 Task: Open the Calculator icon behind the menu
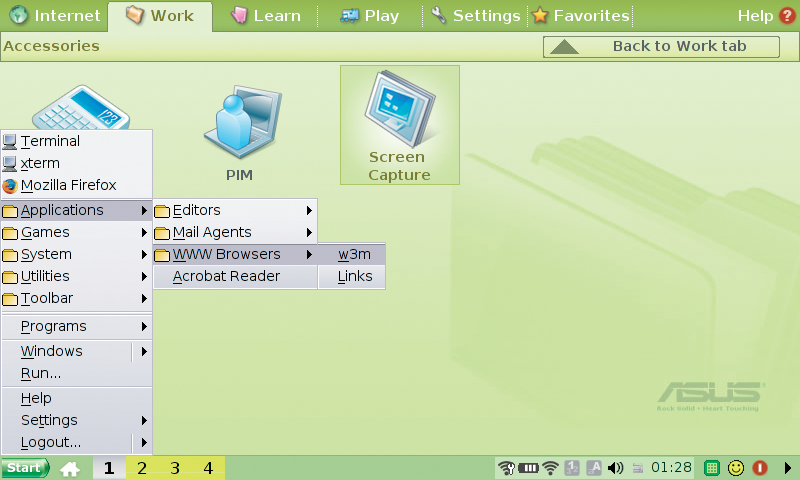[81, 107]
